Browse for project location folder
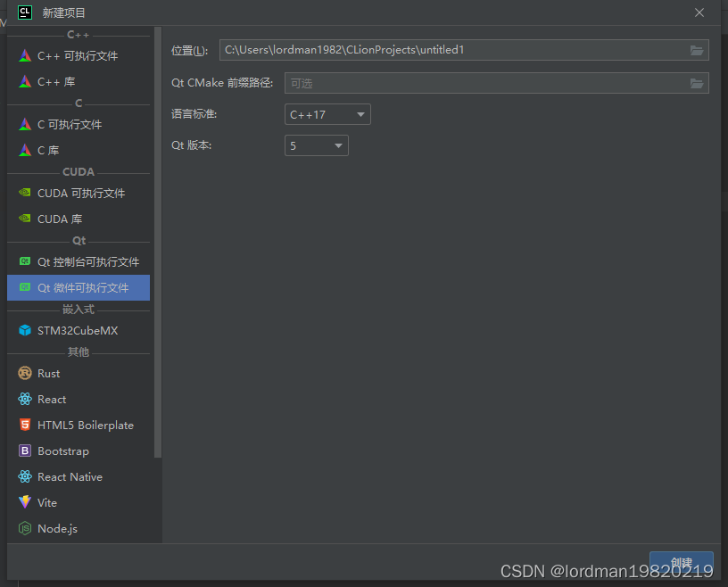Screen dimensions: 728x587 [x=697, y=50]
